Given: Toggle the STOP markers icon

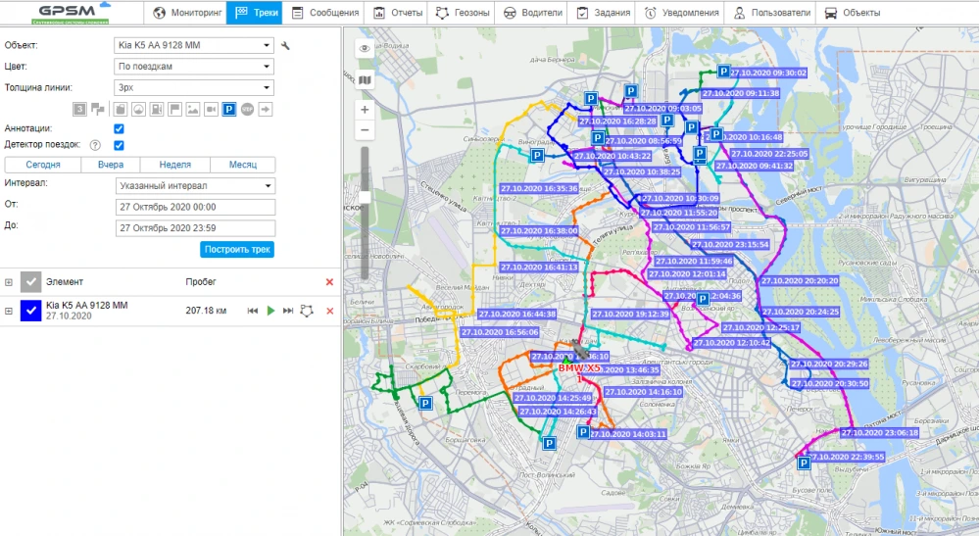Looking at the screenshot, I should [247, 109].
